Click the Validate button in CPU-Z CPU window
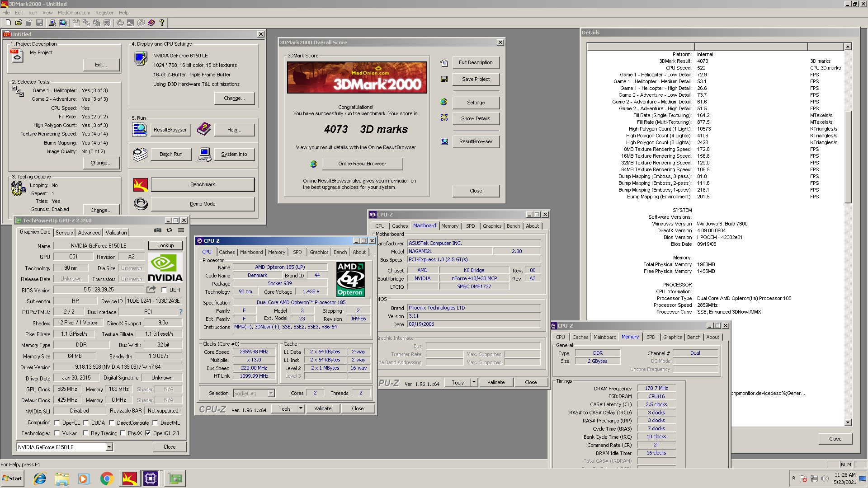The width and height of the screenshot is (868, 488). [323, 408]
